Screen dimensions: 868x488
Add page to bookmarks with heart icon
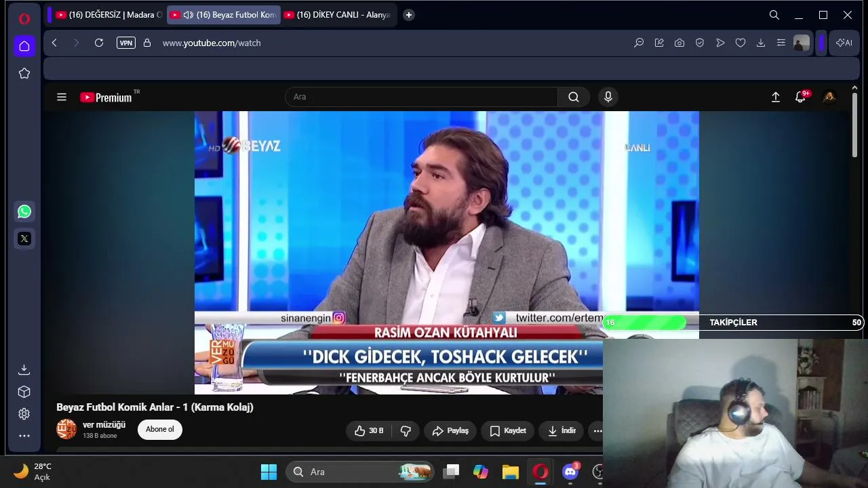(x=741, y=43)
